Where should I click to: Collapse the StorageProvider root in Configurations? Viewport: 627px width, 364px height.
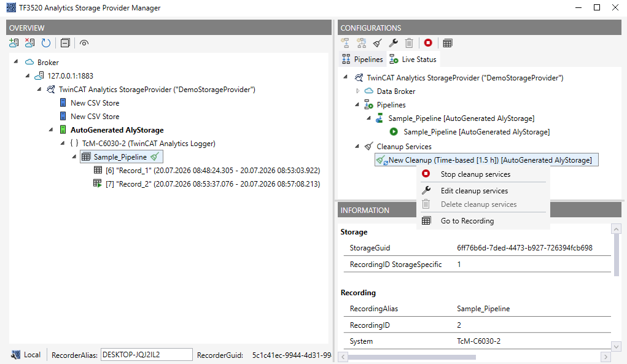pos(346,77)
